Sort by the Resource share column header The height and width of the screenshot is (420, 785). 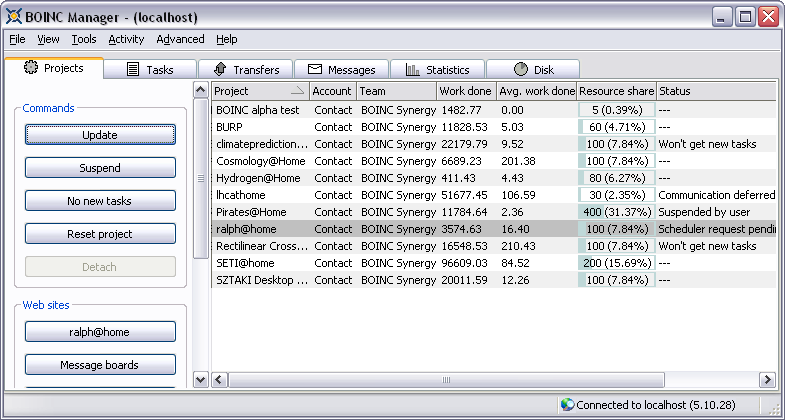point(616,91)
